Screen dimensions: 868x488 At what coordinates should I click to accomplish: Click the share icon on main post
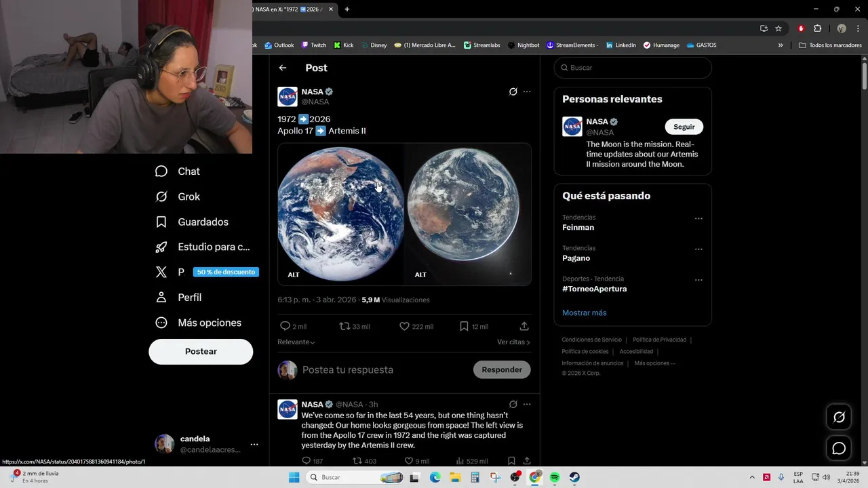pyautogui.click(x=524, y=326)
